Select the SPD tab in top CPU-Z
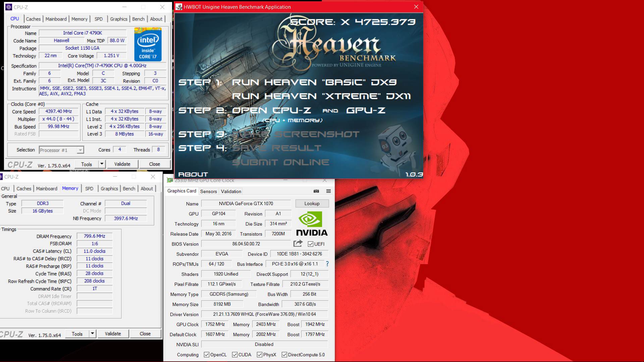 tap(99, 19)
